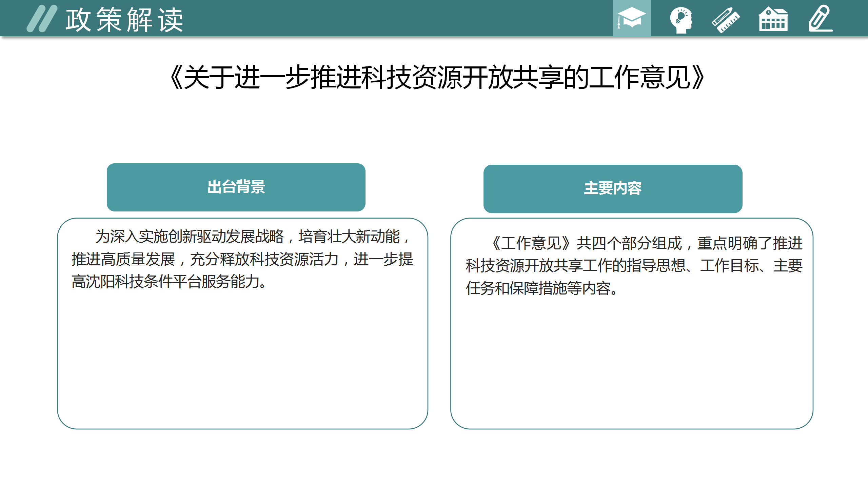This screenshot has width=868, height=488.
Task: Click the graduation cap icon
Action: [x=631, y=18]
